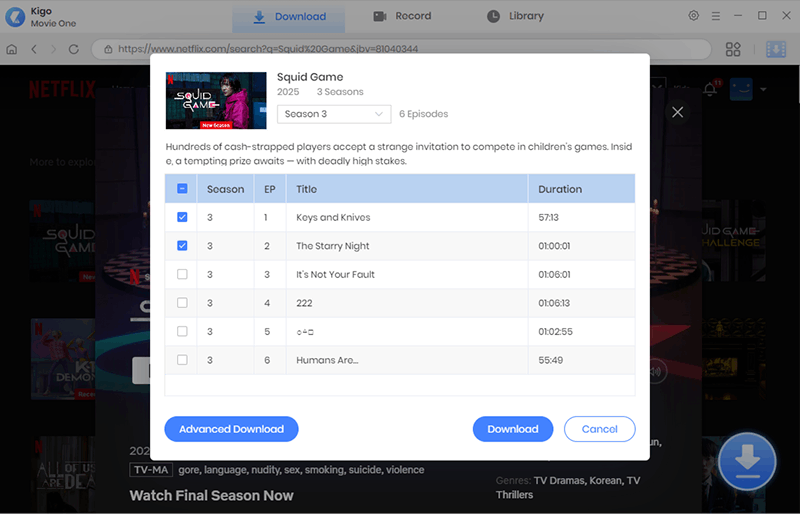
Task: Open Netflix notifications bell
Action: pos(710,89)
